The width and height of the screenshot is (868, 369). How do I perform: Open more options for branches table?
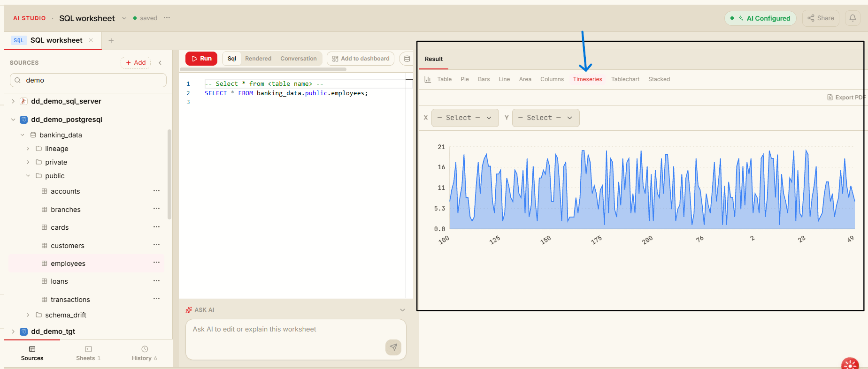tap(156, 209)
